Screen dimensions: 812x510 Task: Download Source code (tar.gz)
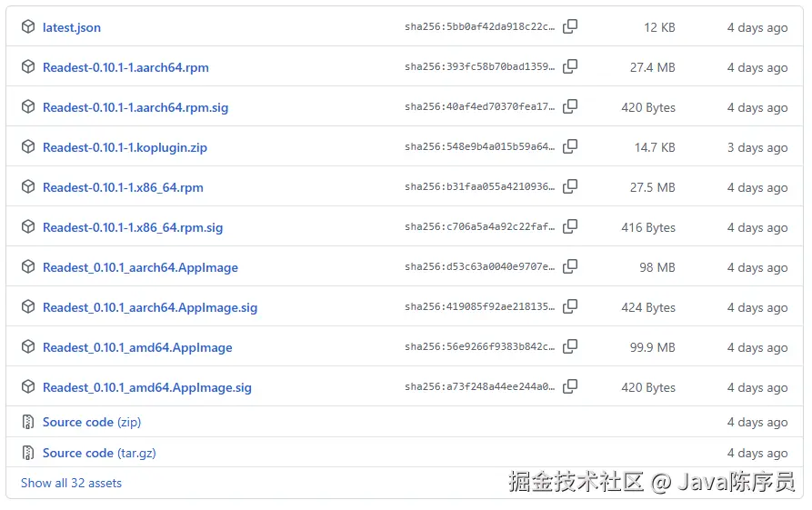[x=99, y=453]
